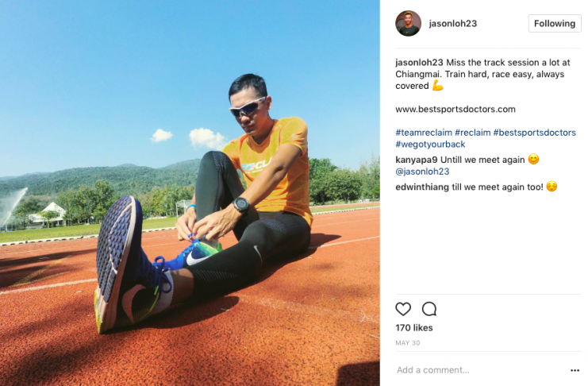588x386 pixels.
Task: Open the #bestsportsdoctors hashtag
Action: tap(534, 133)
